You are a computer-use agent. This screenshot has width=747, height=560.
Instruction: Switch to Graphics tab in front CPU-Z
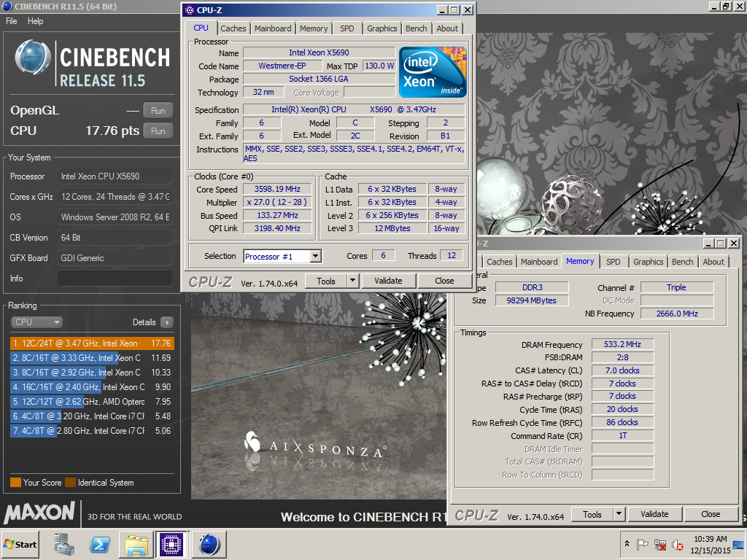click(382, 28)
